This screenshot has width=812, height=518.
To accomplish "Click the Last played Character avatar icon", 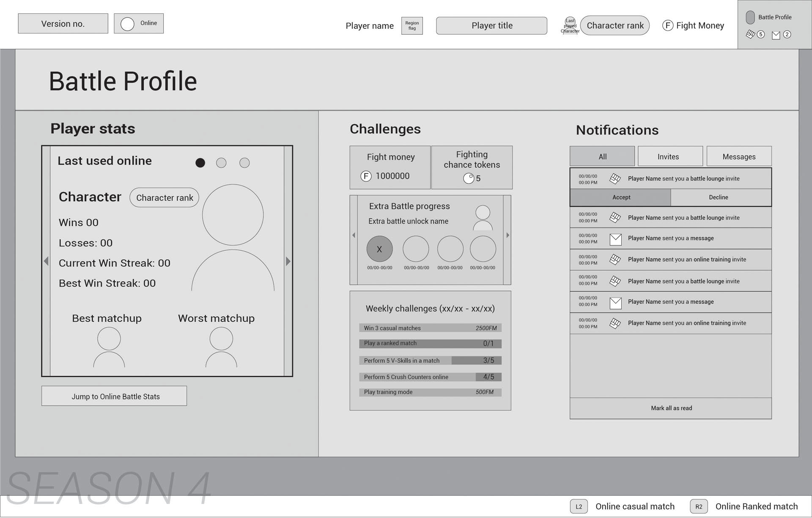I will coord(570,26).
